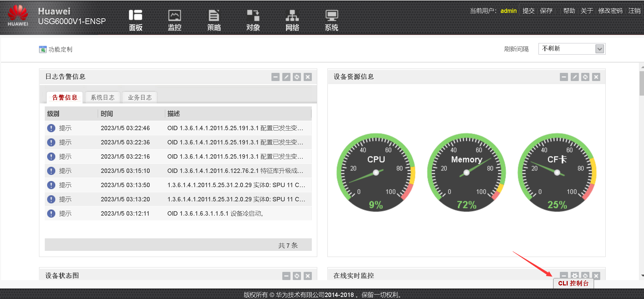Open the CLI 控制台 console
644x299 pixels.
click(573, 283)
